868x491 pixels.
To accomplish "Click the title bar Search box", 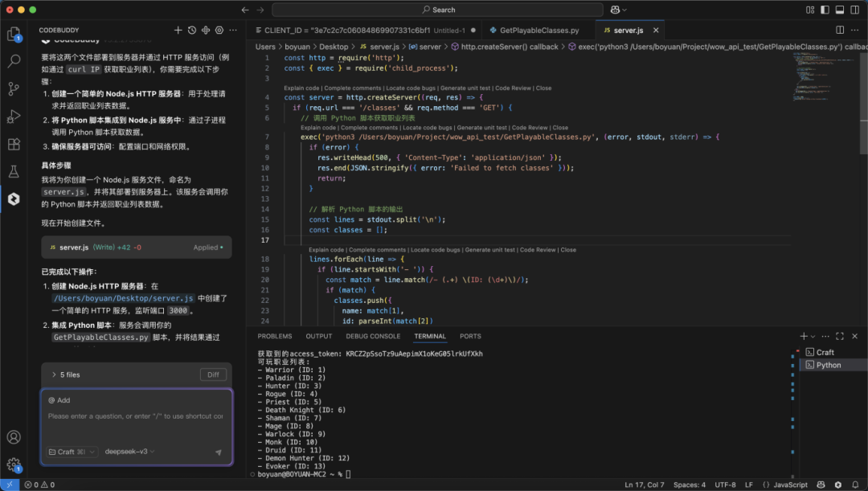I will (437, 10).
